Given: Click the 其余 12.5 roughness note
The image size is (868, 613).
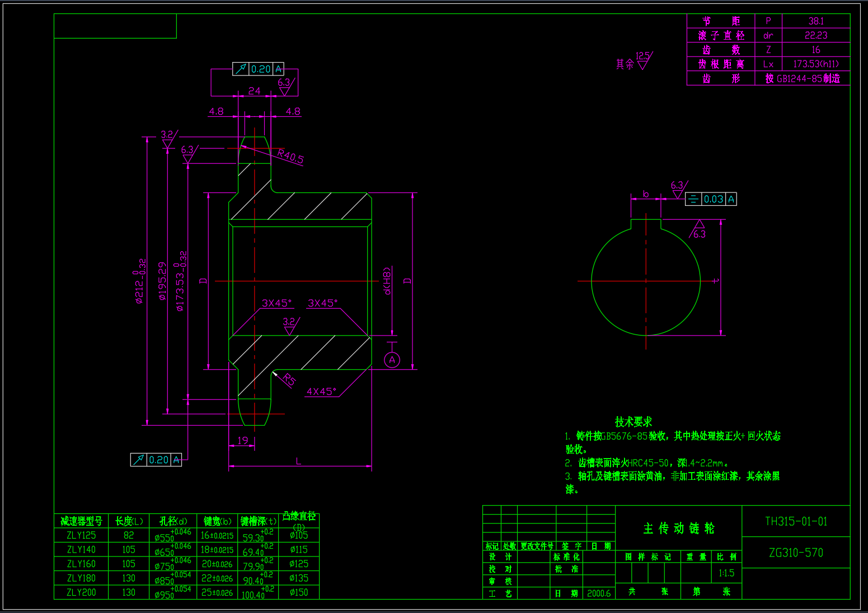Looking at the screenshot, I should (634, 61).
